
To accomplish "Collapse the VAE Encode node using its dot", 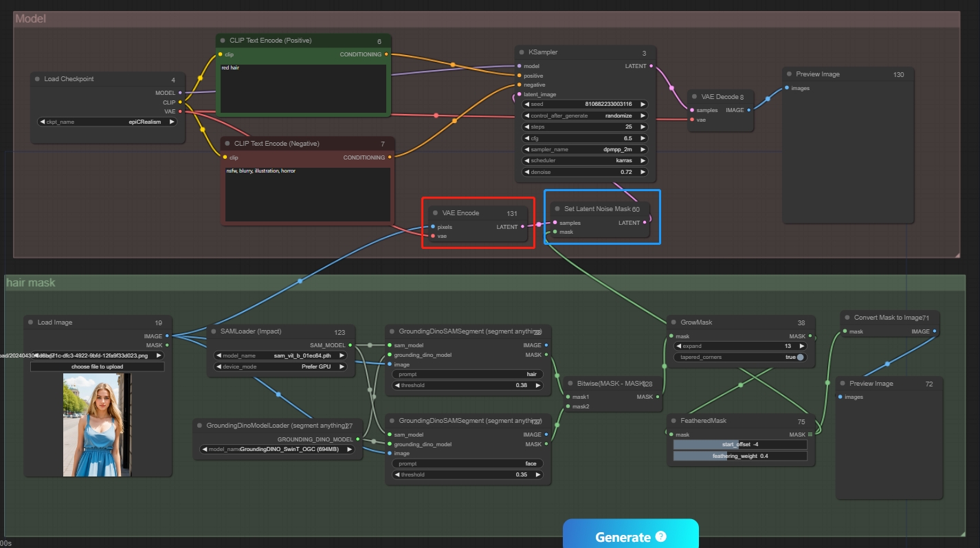I will 434,213.
